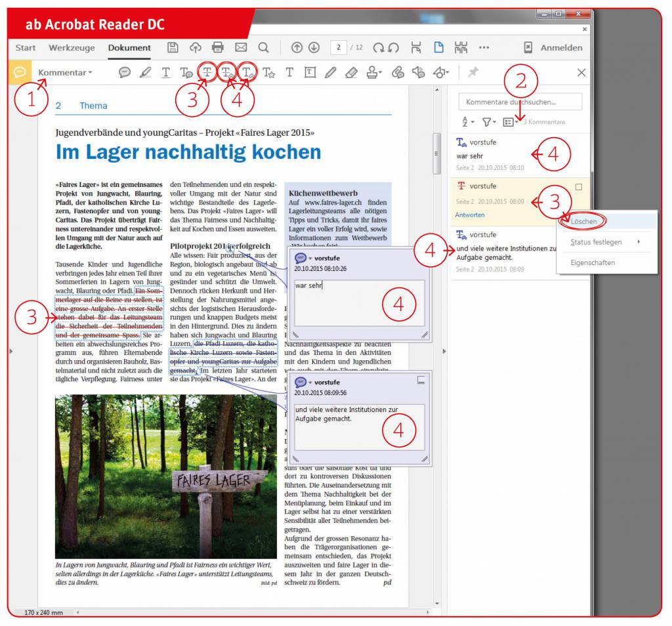Rotate page counterclockwise
The width and height of the screenshot is (672, 626).
click(394, 47)
